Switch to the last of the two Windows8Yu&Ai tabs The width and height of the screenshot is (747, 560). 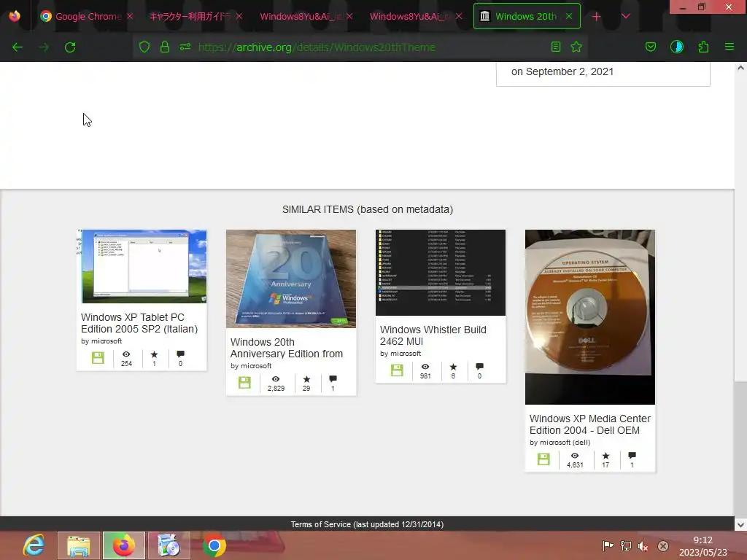[x=410, y=16]
